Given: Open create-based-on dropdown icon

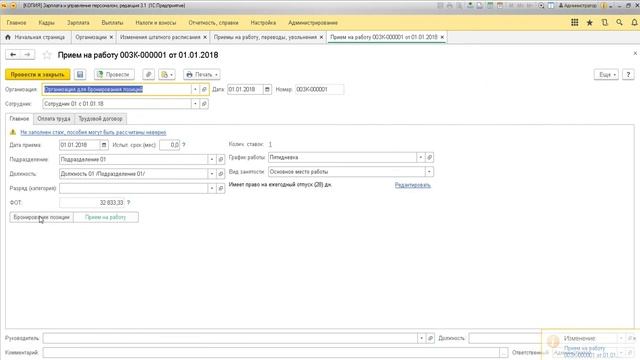Looking at the screenshot, I should click(x=167, y=75).
